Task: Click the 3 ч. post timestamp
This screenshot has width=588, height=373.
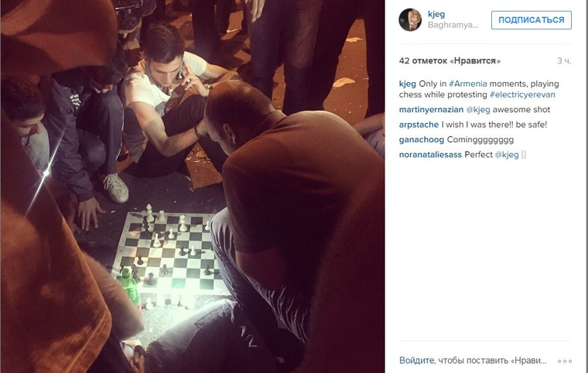Action: pos(564,61)
